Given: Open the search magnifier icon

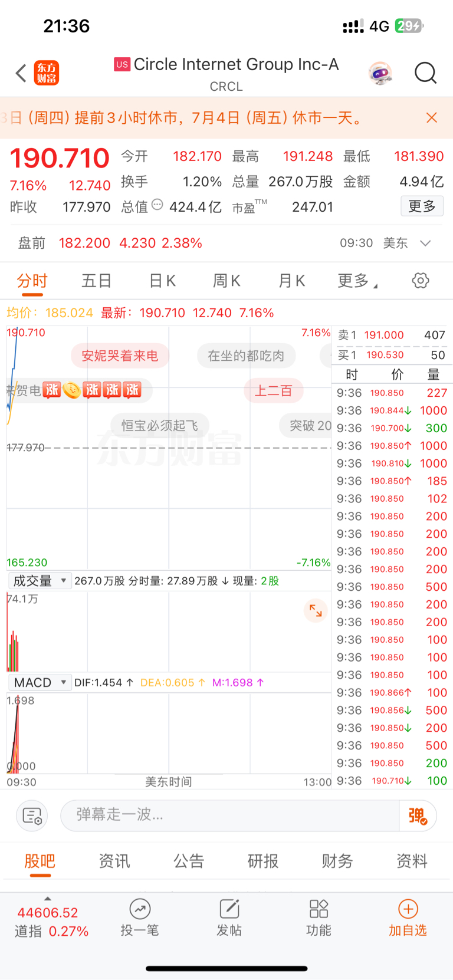Looking at the screenshot, I should pyautogui.click(x=425, y=73).
